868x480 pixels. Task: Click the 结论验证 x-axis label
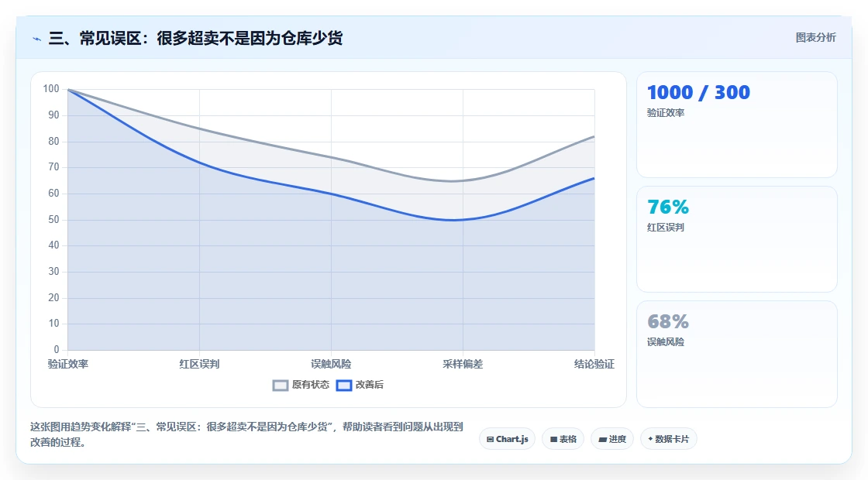594,364
